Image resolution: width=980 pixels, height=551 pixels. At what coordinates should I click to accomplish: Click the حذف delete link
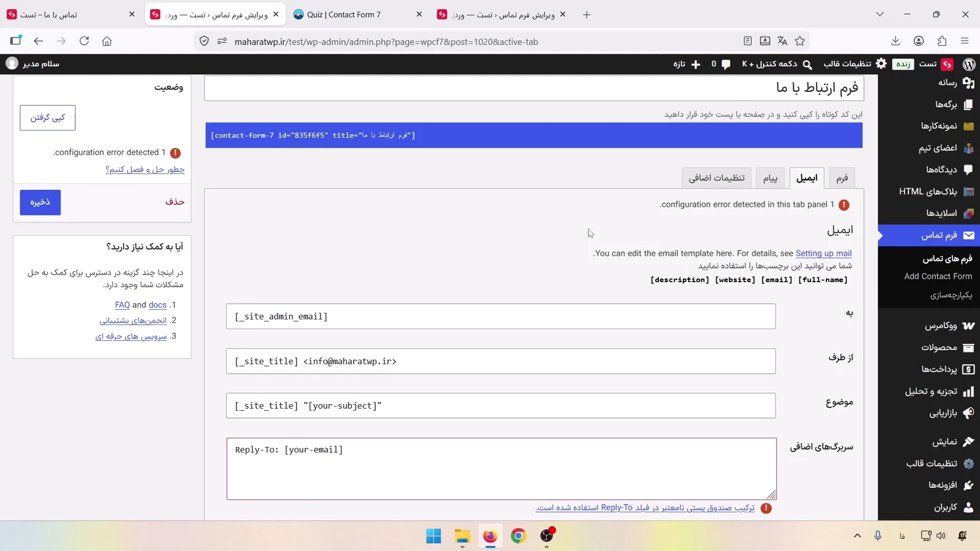pos(175,201)
